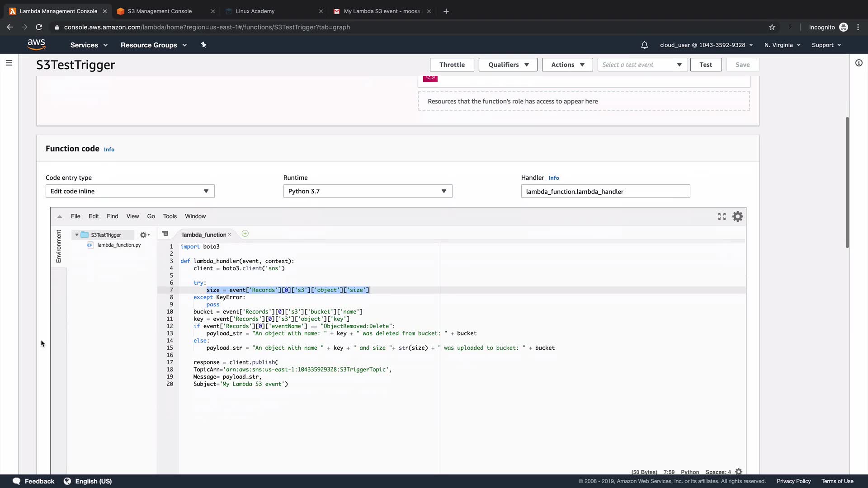Toggle fullscreen mode for the code editor
Image resolution: width=868 pixels, height=488 pixels.
pos(722,216)
